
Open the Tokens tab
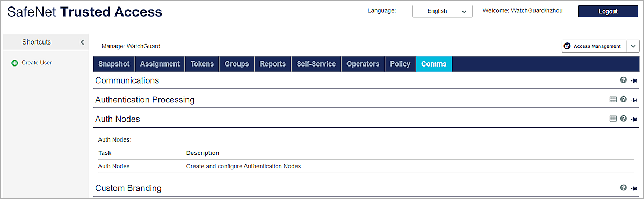(202, 64)
